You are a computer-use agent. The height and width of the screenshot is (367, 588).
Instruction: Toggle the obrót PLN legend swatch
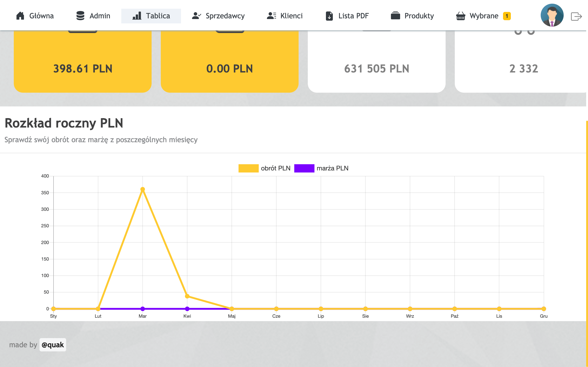click(x=248, y=168)
